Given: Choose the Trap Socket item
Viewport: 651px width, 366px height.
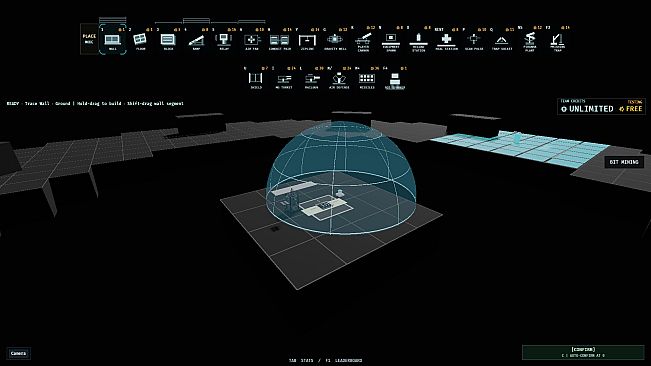Looking at the screenshot, I should coord(502,41).
